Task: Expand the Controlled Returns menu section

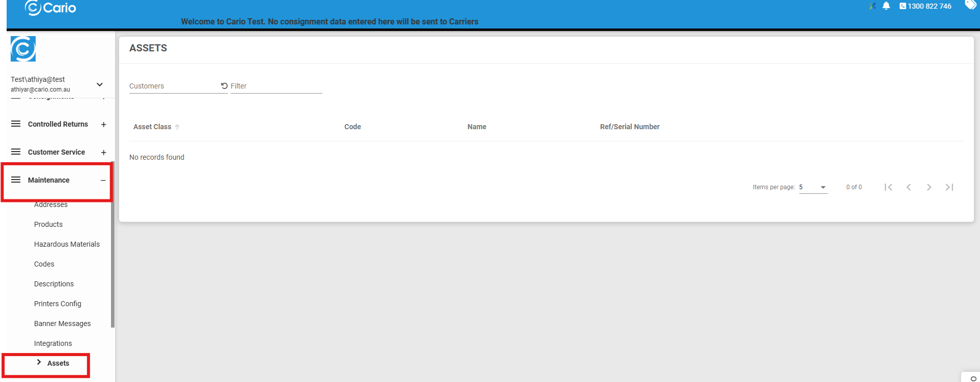Action: [103, 125]
